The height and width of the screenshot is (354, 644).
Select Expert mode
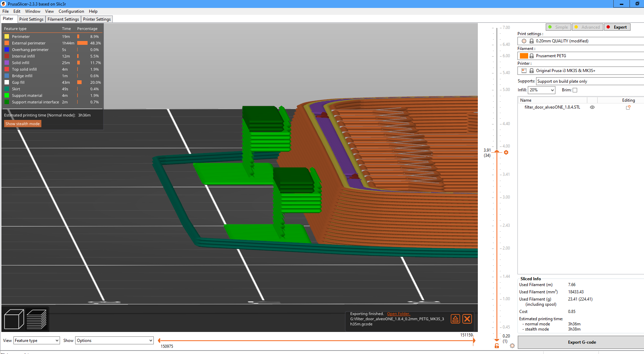[617, 27]
